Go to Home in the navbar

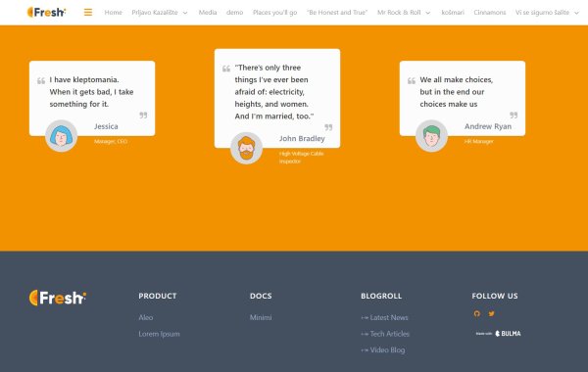[x=114, y=13]
